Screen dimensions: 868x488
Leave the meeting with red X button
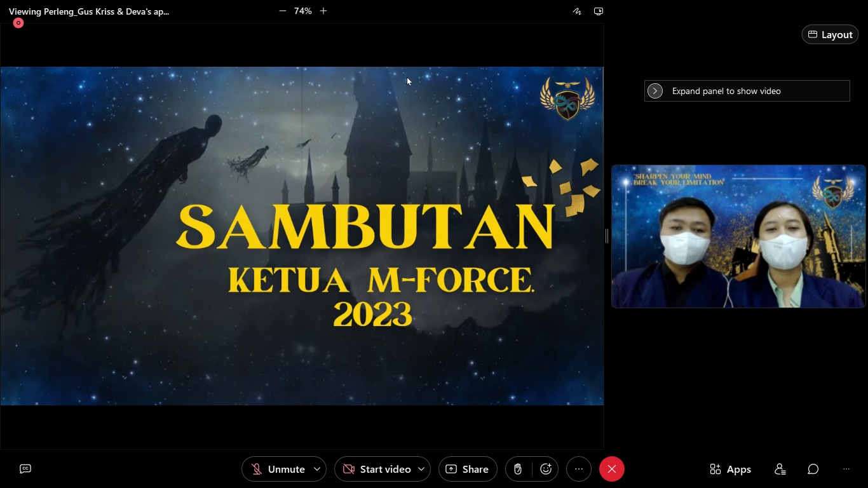tap(612, 469)
